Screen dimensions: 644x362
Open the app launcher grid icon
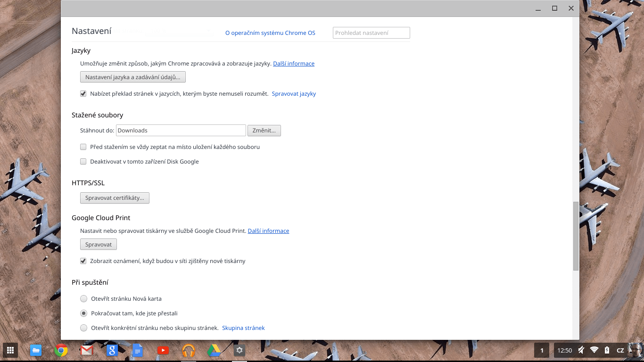click(10, 350)
